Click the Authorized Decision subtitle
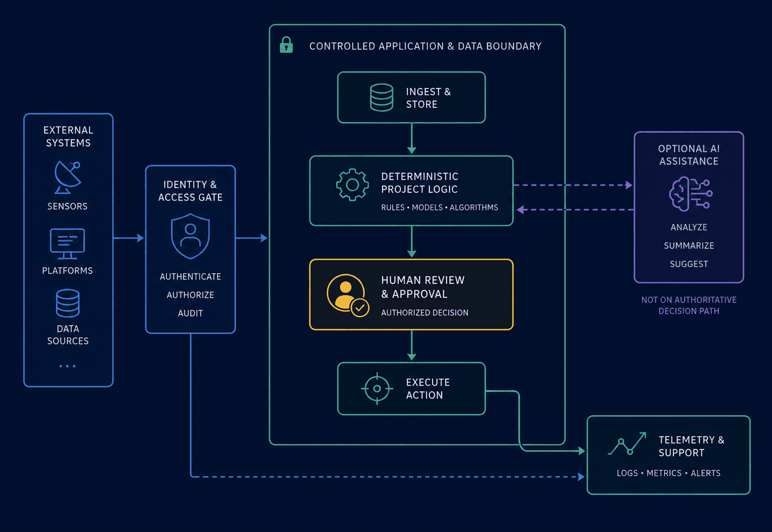 pyautogui.click(x=425, y=313)
